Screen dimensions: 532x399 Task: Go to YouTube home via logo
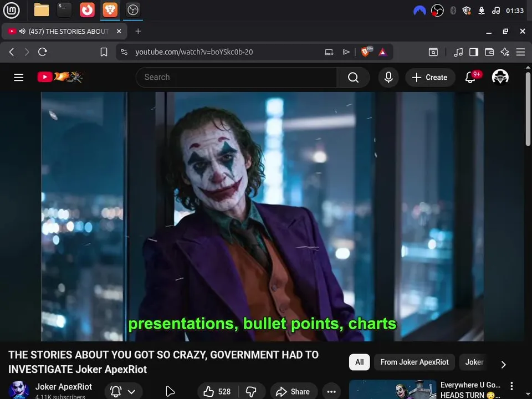pyautogui.click(x=60, y=77)
